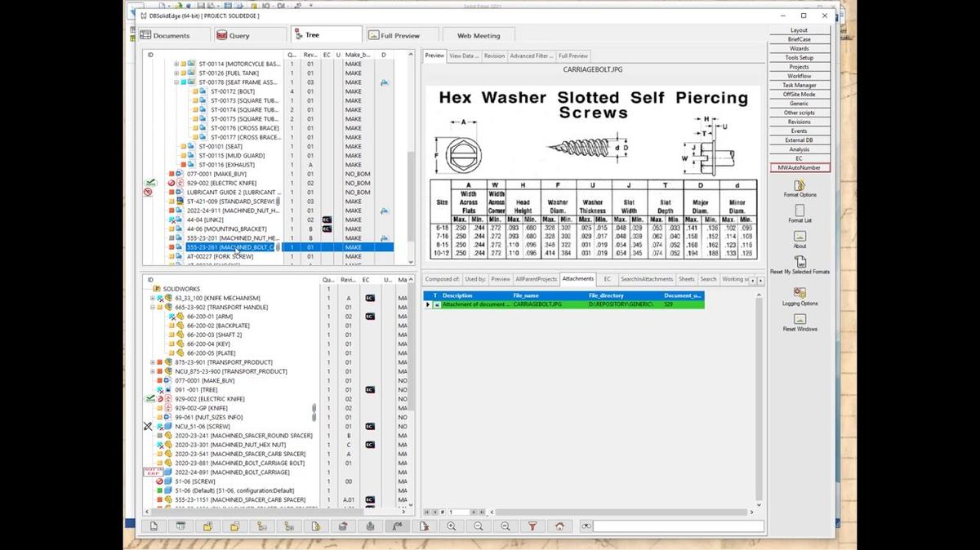Click the MWAutoNumber button
This screenshot has height=550, width=980.
800,167
